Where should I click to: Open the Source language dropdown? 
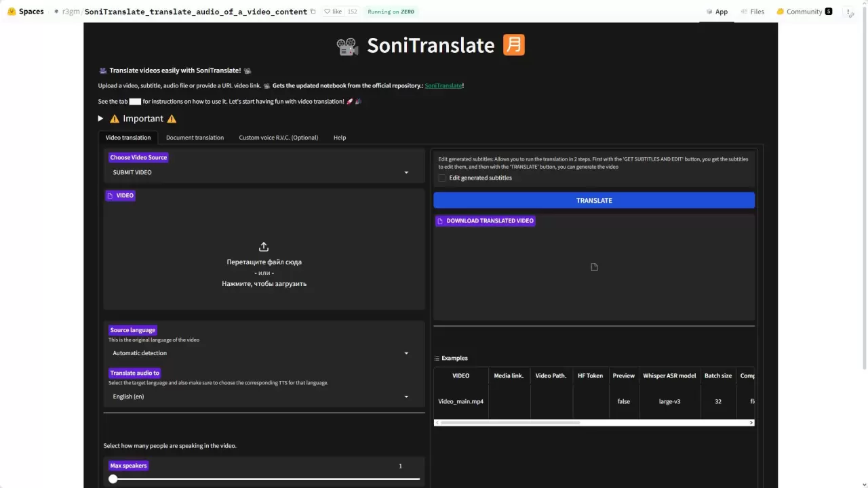264,352
